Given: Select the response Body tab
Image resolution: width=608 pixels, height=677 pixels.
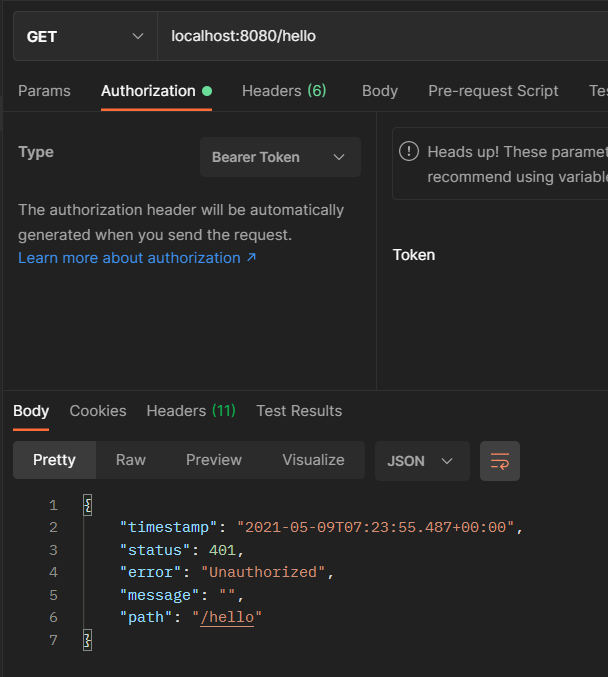Looking at the screenshot, I should tap(31, 411).
